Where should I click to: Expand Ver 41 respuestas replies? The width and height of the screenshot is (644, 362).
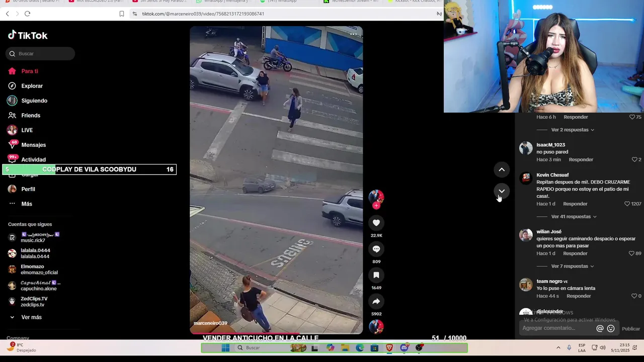click(574, 217)
